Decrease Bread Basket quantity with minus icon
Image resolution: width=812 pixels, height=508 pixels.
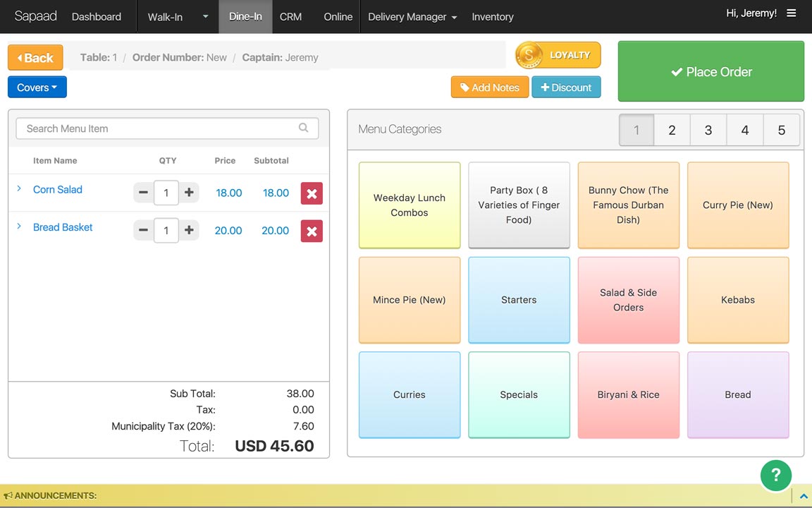point(144,230)
